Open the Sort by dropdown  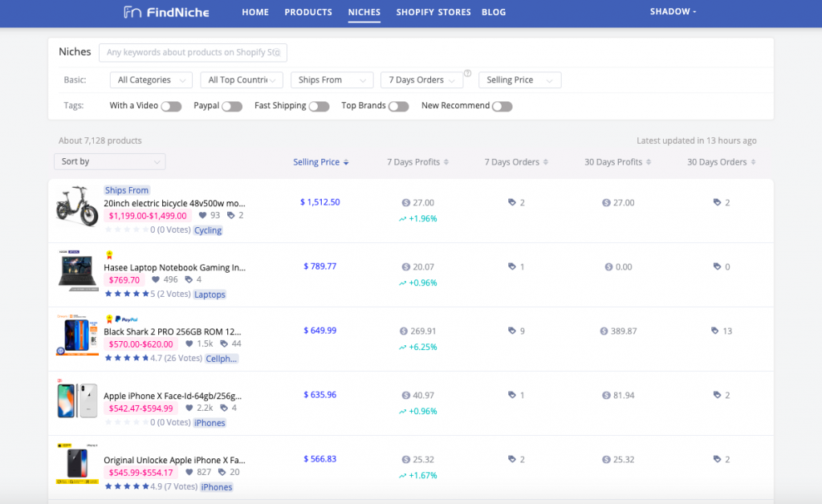pyautogui.click(x=109, y=161)
